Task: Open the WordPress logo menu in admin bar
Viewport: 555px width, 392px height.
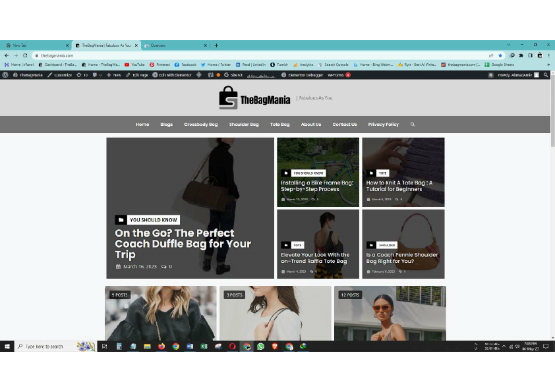Action: pyautogui.click(x=5, y=74)
